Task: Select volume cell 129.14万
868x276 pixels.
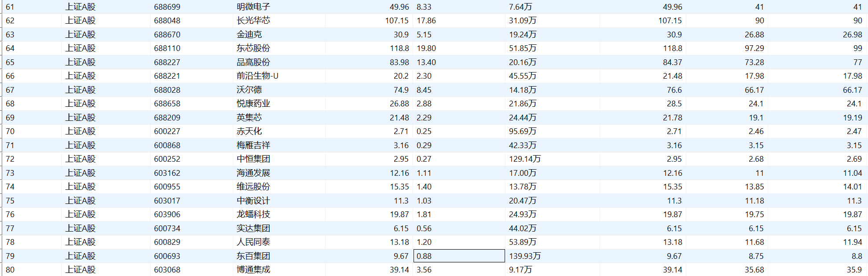Action: [525, 159]
